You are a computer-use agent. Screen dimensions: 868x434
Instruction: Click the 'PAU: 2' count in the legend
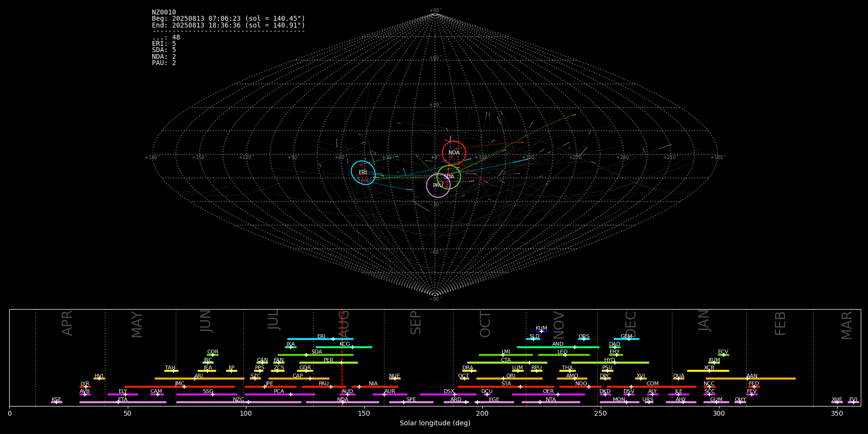(164, 63)
